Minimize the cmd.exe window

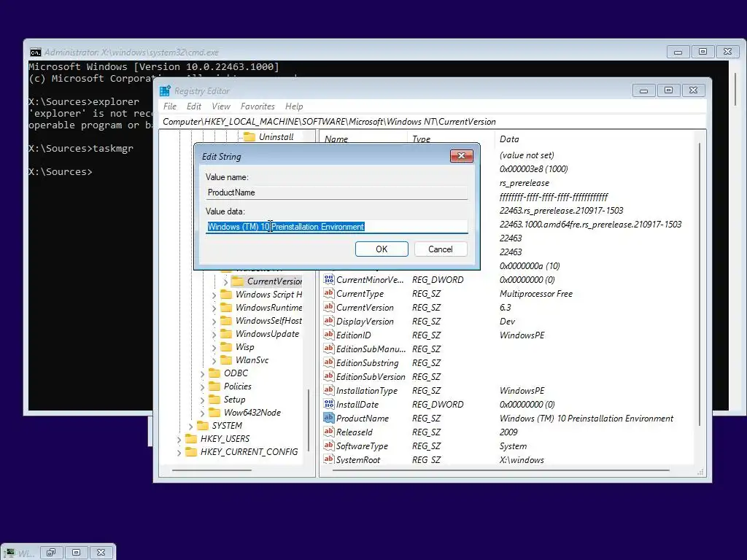[678, 52]
